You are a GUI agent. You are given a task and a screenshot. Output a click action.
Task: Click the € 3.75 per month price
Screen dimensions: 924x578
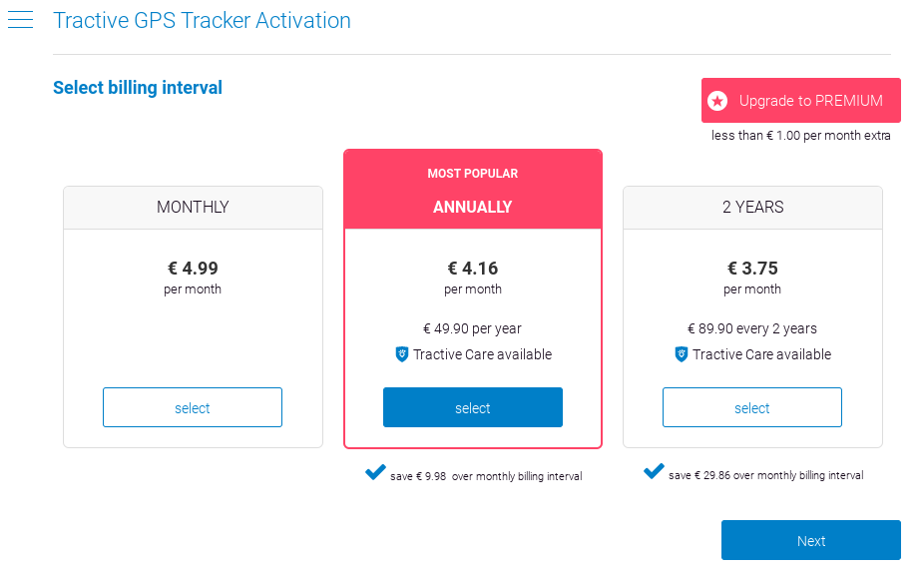(x=752, y=278)
